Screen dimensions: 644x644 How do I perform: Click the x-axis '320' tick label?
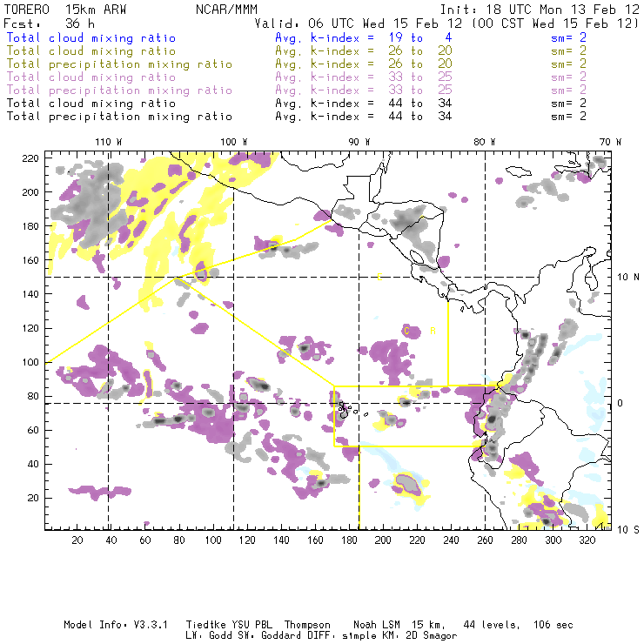[x=587, y=540]
